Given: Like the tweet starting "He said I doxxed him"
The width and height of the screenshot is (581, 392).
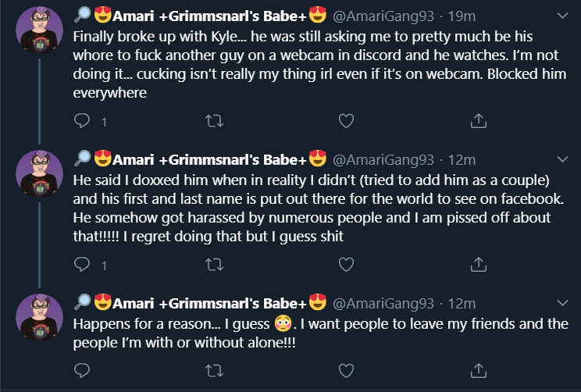Looking at the screenshot, I should click(x=346, y=265).
